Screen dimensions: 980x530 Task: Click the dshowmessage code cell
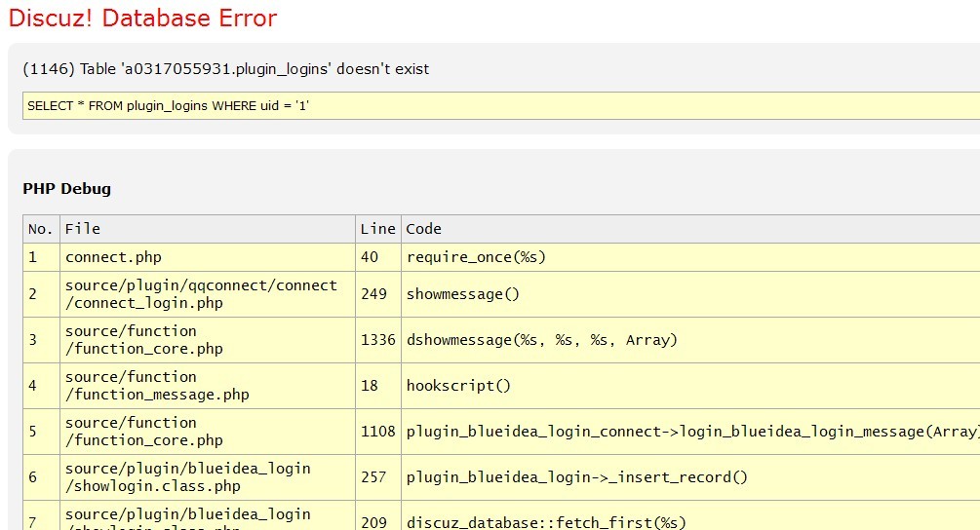point(541,340)
